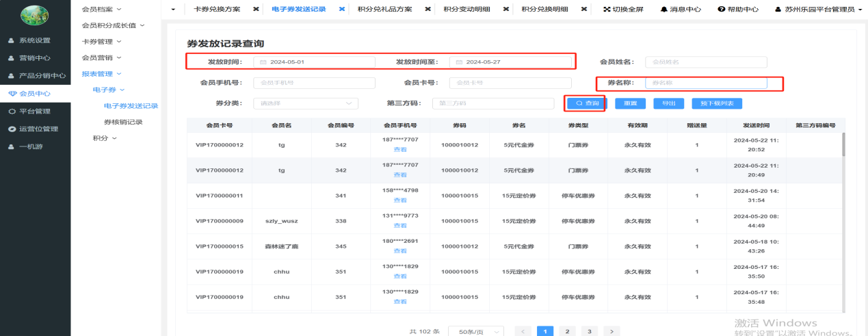
Task: Click the park logo in the sidebar
Action: click(35, 15)
